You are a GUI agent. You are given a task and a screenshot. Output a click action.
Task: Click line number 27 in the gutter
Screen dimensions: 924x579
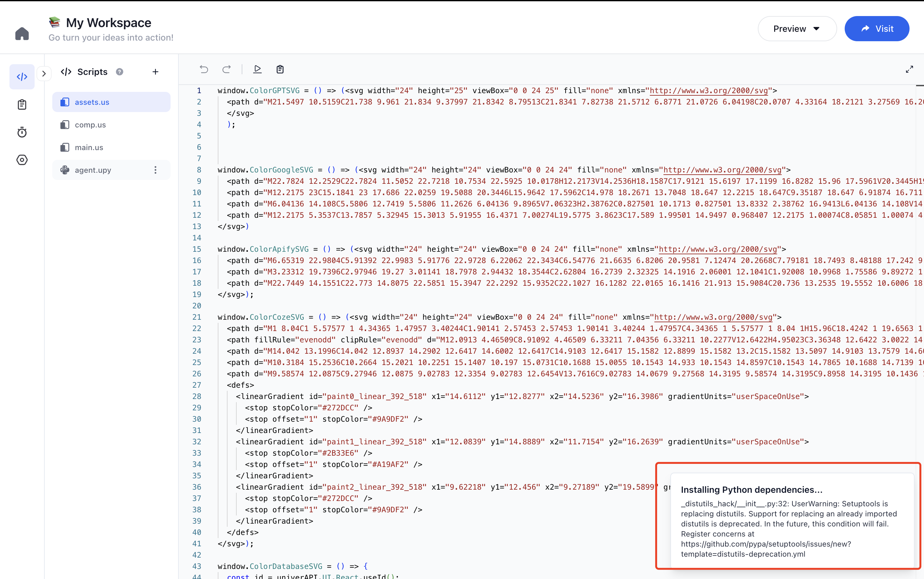(197, 385)
